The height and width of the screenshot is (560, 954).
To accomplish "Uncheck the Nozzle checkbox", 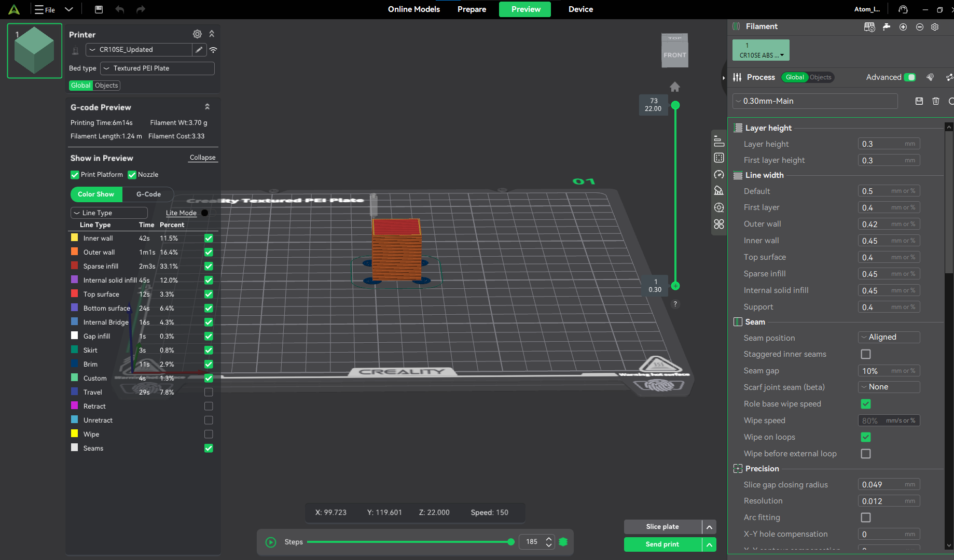I will point(132,175).
